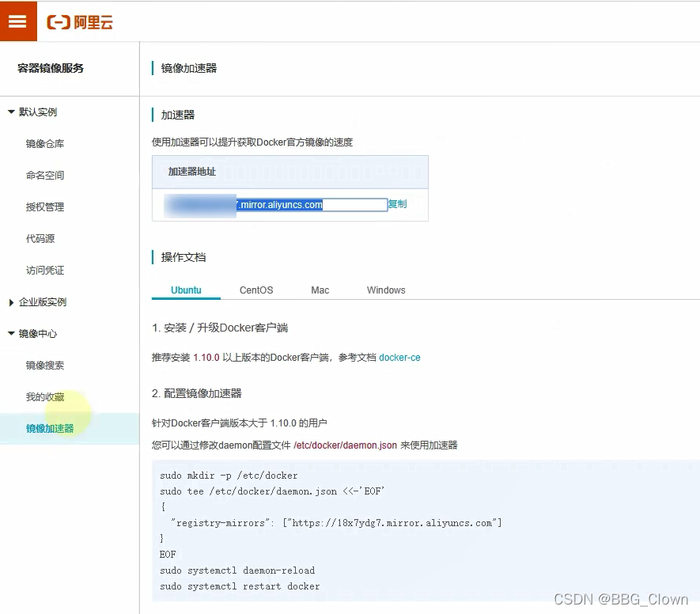Open the hamburger navigation menu
Image resolution: width=700 pixels, height=614 pixels.
point(18,21)
